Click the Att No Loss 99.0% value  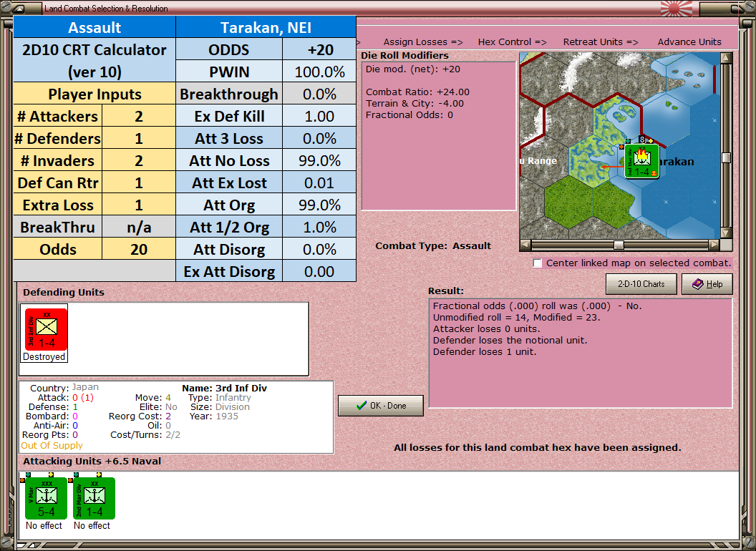click(319, 160)
